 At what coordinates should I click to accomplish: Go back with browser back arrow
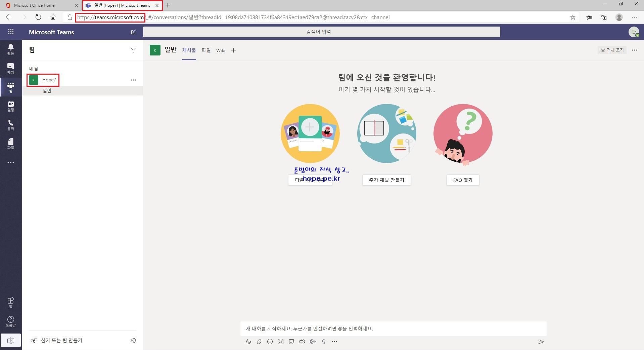click(x=9, y=17)
